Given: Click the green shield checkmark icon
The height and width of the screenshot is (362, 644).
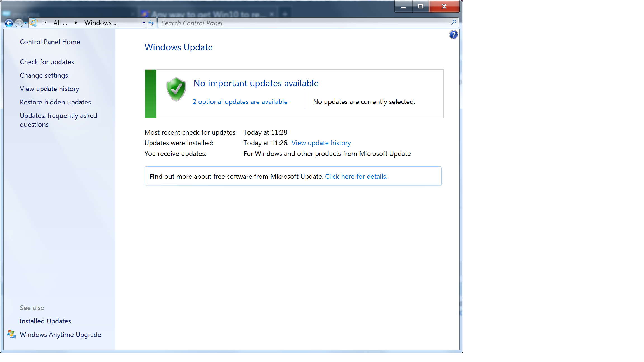Looking at the screenshot, I should pyautogui.click(x=176, y=89).
